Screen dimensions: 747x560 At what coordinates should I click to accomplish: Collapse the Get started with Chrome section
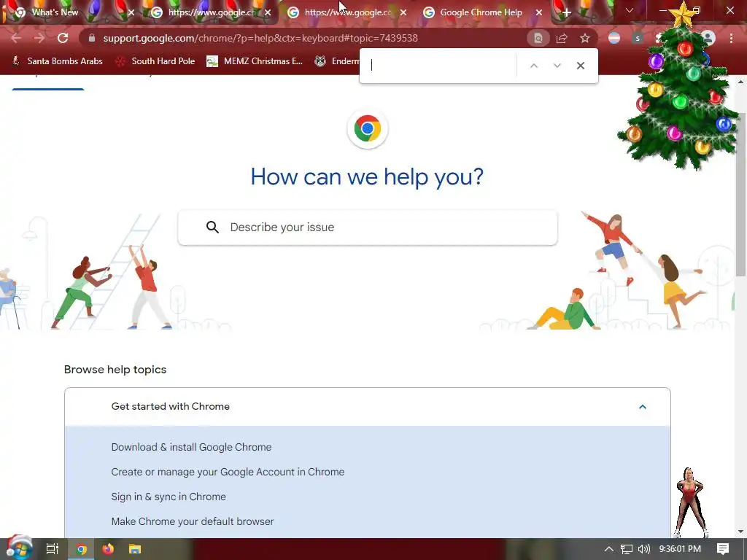(642, 407)
